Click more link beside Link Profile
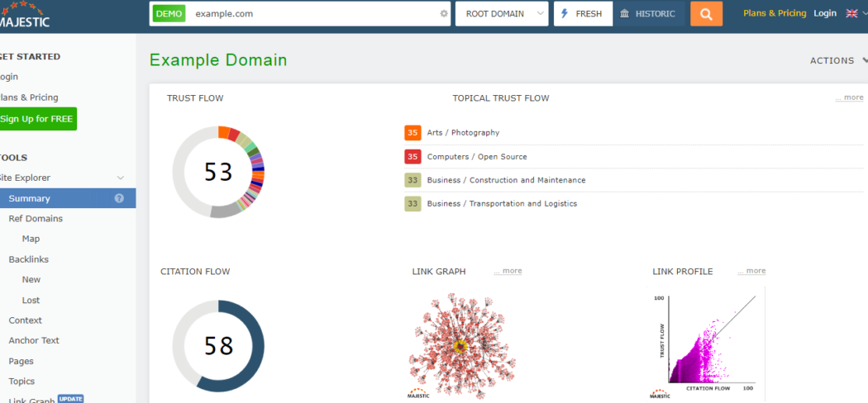This screenshot has height=403, width=868. point(751,271)
